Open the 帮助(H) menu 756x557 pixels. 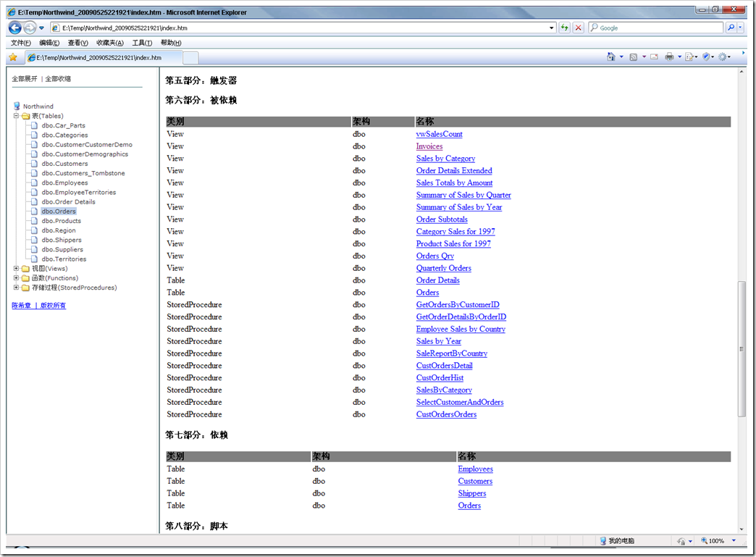coord(171,43)
